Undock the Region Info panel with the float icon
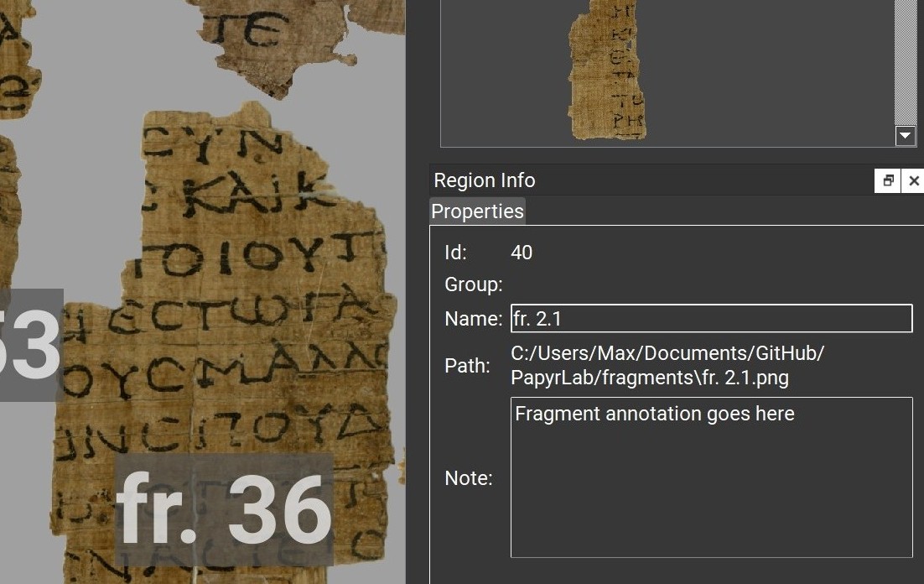This screenshot has height=584, width=924. click(887, 180)
